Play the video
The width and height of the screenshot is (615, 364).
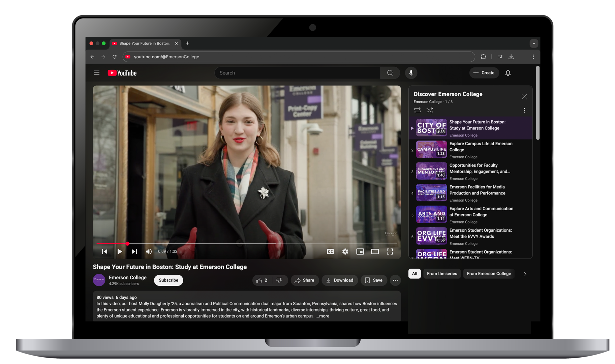click(120, 251)
